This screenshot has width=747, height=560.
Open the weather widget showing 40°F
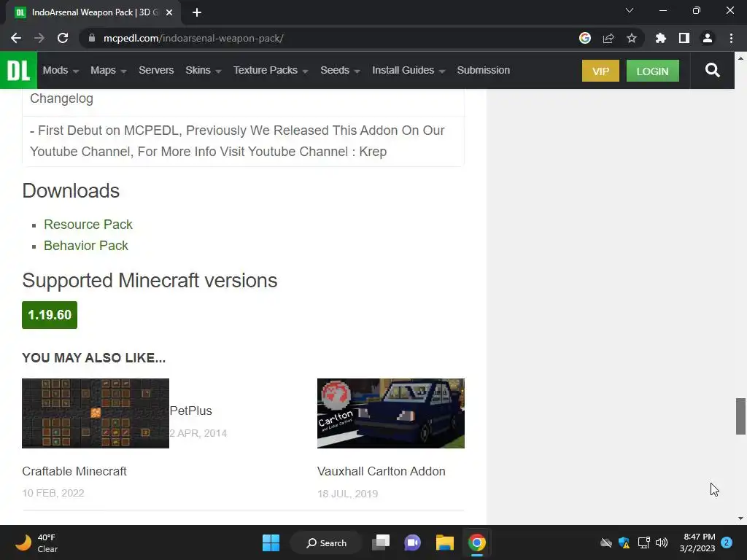tap(36, 542)
